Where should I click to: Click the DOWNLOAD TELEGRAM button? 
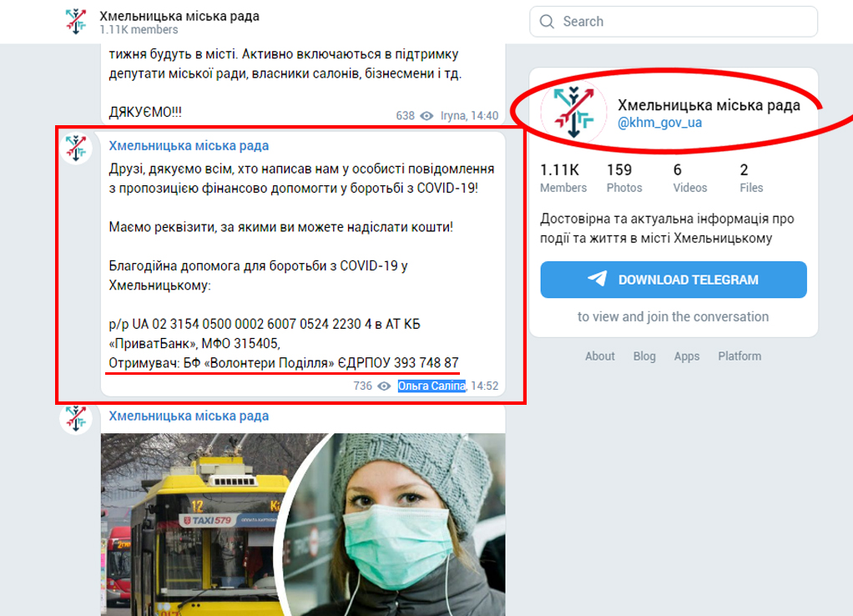(674, 280)
